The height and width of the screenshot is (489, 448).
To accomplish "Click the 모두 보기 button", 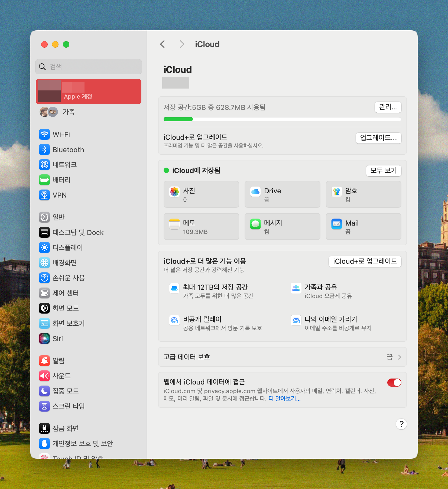I will [384, 171].
